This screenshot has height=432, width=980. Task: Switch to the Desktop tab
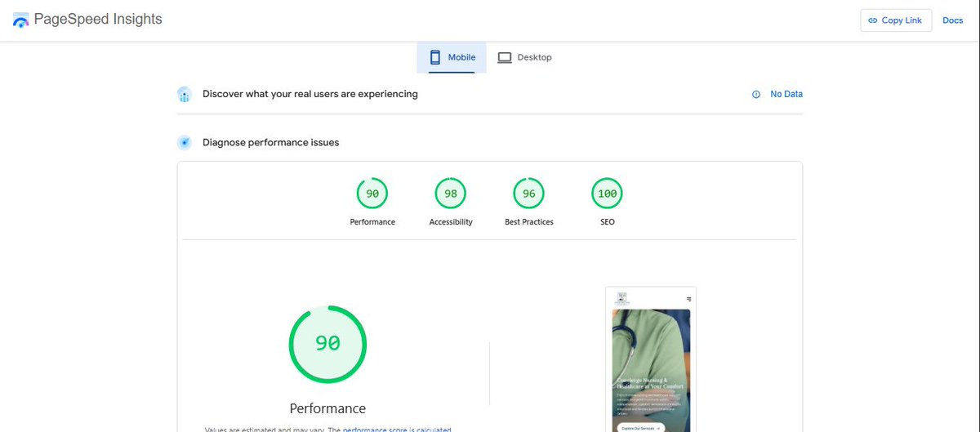tap(525, 57)
